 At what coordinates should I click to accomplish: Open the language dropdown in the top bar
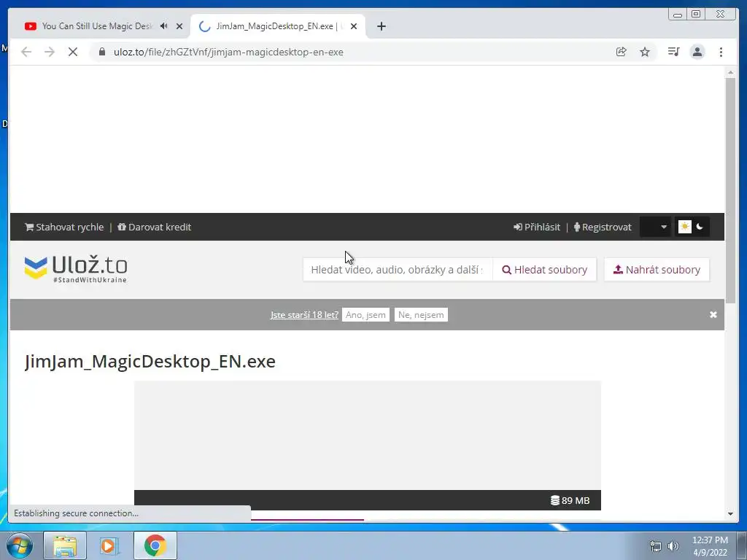(x=655, y=227)
